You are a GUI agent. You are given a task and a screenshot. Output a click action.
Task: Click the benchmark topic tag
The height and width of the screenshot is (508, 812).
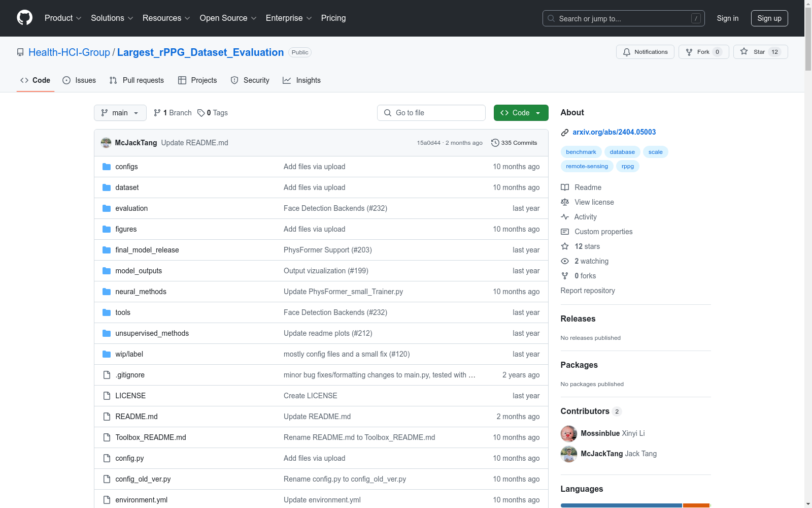coord(581,152)
